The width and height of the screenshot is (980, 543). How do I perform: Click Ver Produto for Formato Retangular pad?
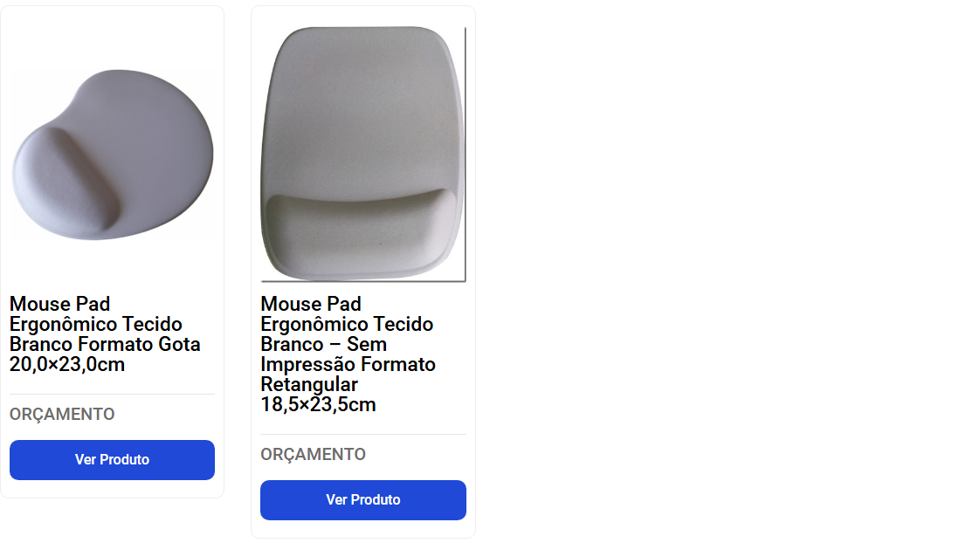363,500
